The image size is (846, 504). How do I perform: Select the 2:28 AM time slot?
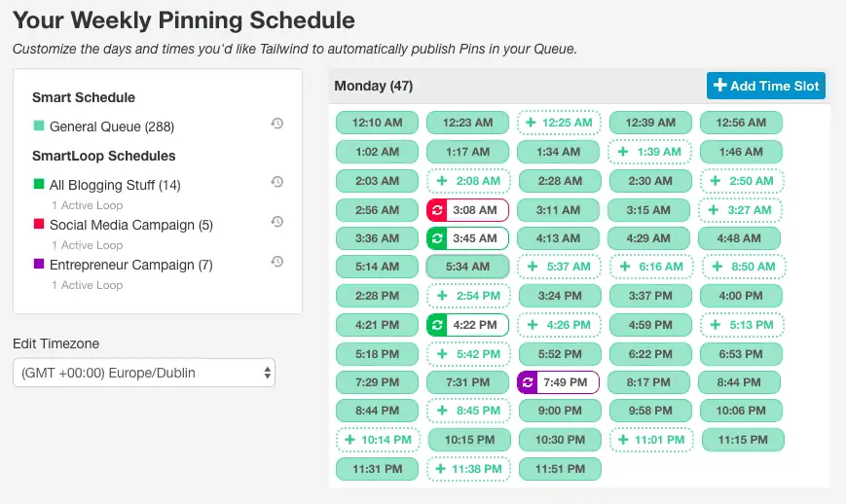[x=560, y=181]
